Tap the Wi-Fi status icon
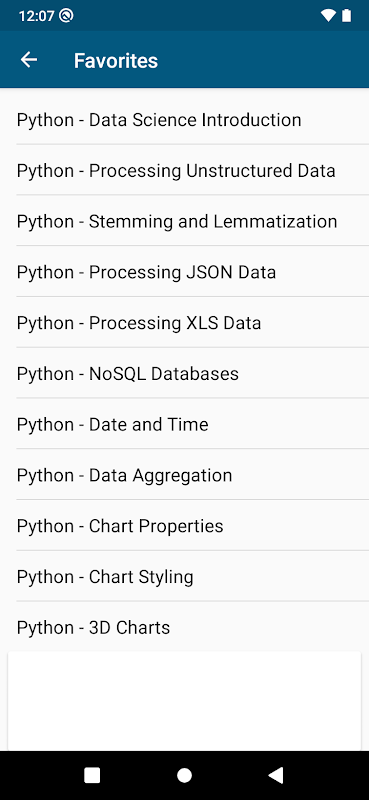This screenshot has width=369, height=800. pos(328,16)
